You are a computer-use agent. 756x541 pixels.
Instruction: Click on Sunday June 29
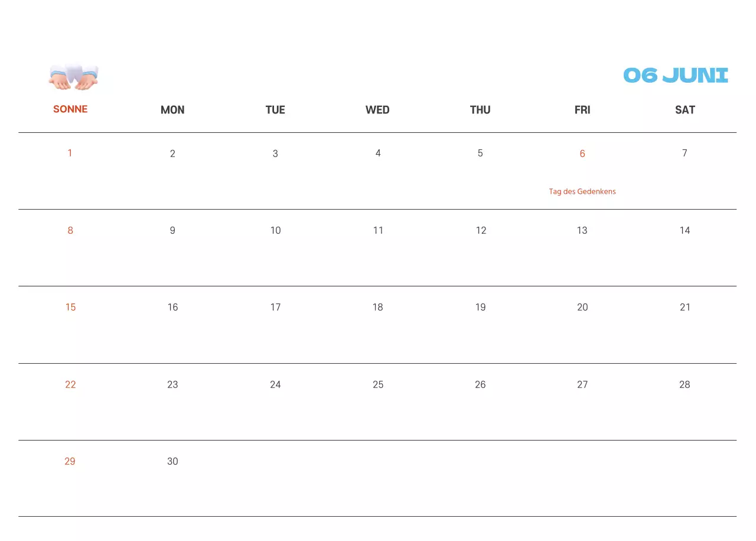(70, 461)
